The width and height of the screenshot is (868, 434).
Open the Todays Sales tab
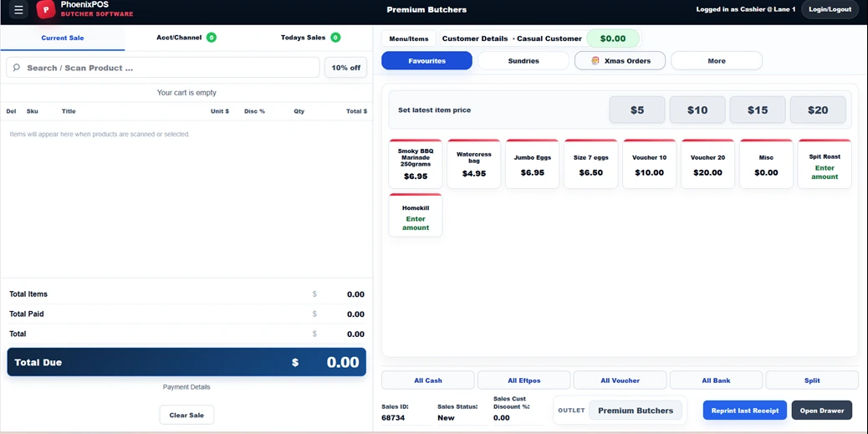click(x=310, y=38)
